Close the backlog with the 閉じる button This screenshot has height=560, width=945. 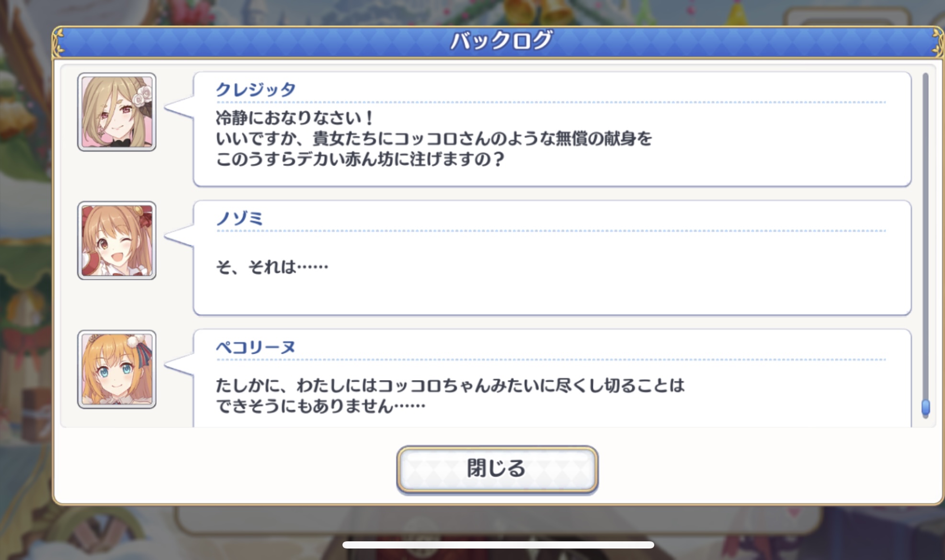pyautogui.click(x=497, y=469)
